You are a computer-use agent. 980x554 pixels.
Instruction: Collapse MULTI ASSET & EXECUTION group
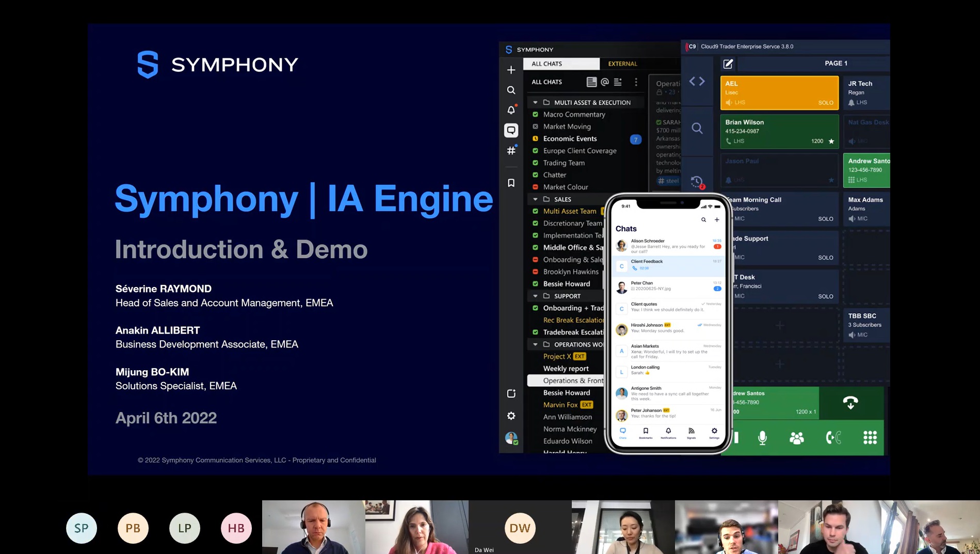coord(535,102)
